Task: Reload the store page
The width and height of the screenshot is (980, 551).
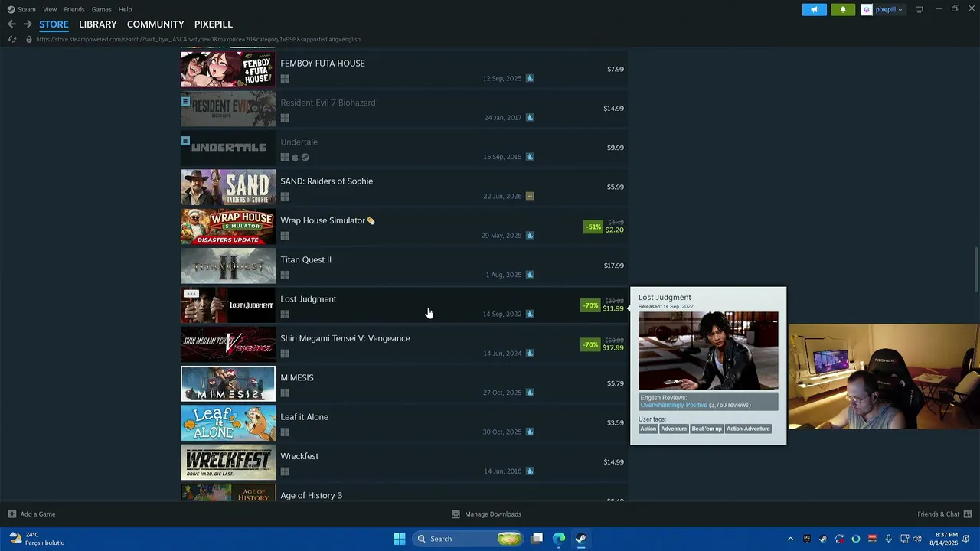Action: point(11,39)
